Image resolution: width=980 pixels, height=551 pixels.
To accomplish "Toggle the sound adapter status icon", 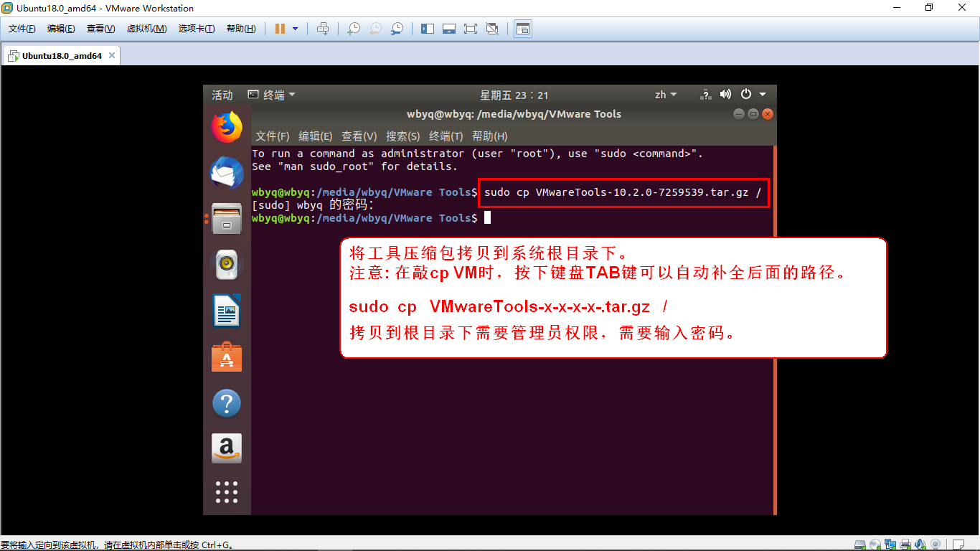I will [920, 544].
